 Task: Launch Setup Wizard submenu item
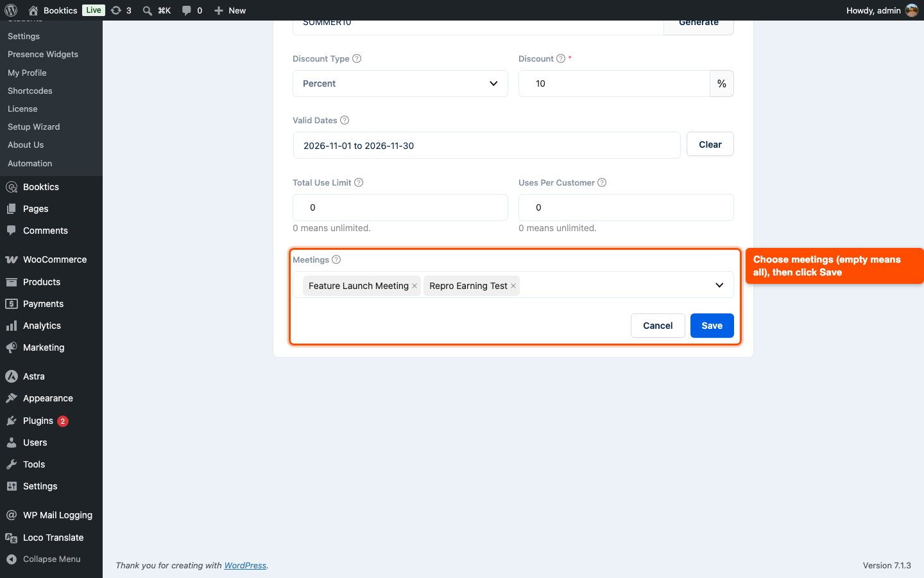34,127
